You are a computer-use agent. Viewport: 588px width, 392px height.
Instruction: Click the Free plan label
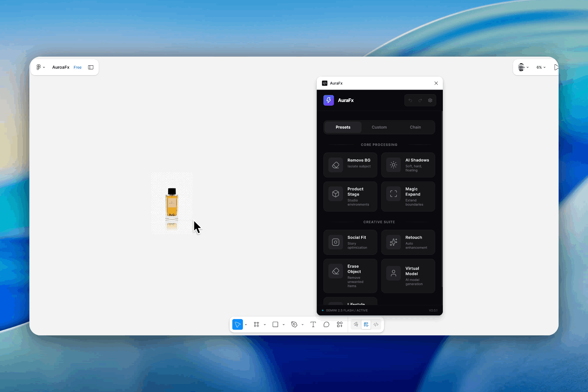pos(77,67)
